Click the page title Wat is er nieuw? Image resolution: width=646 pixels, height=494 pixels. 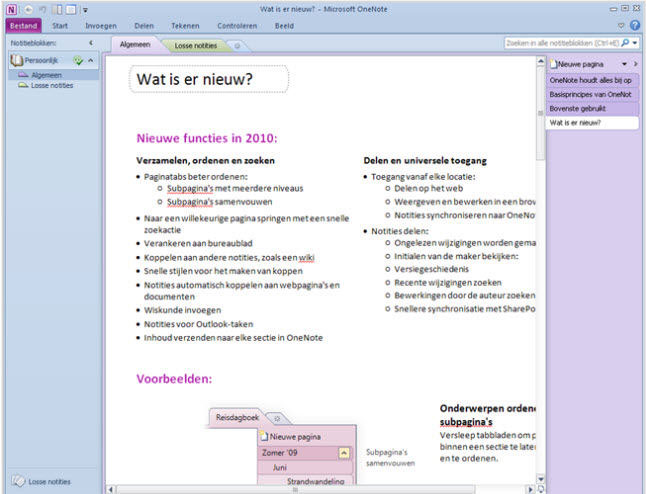point(194,79)
